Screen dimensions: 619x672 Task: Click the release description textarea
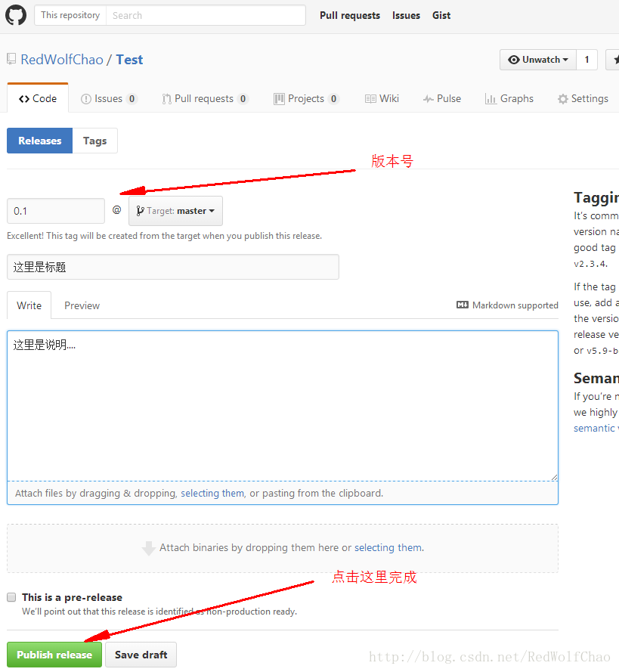pyautogui.click(x=283, y=405)
